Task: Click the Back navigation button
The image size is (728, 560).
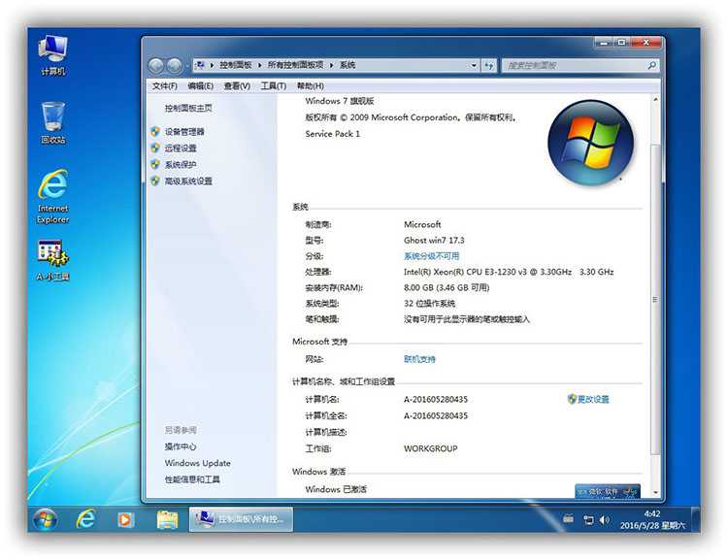Action: pyautogui.click(x=156, y=66)
